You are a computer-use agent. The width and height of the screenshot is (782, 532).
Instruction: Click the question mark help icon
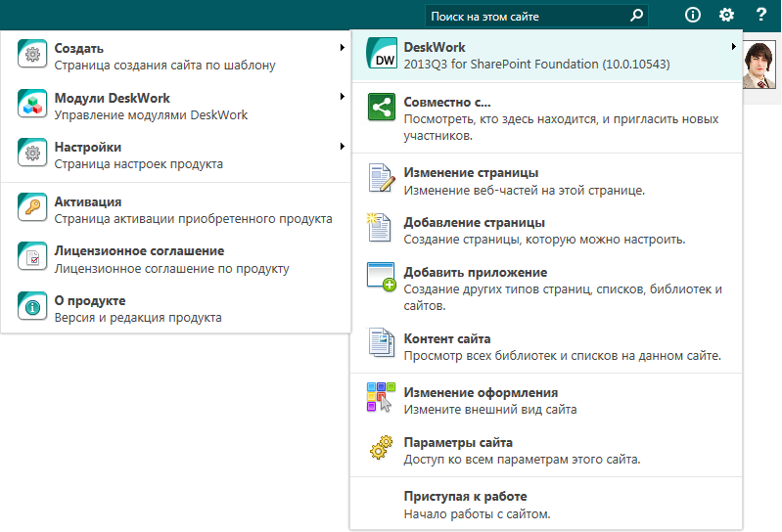point(761,15)
